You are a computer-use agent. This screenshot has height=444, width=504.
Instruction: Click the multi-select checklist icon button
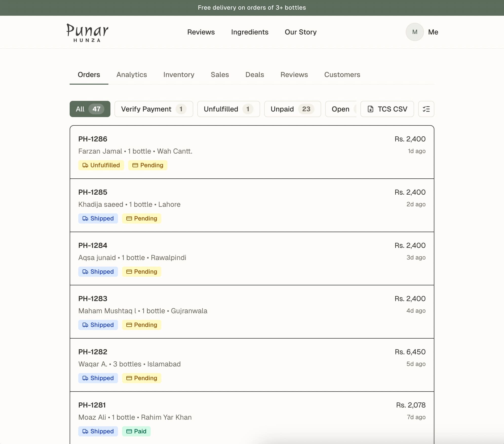pyautogui.click(x=426, y=109)
